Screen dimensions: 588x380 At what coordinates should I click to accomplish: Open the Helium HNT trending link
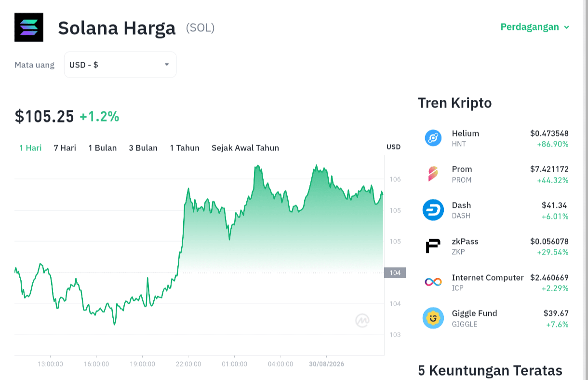click(x=496, y=138)
